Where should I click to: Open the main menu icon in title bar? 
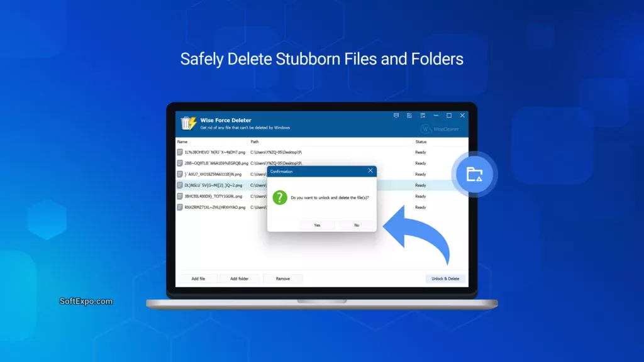tap(423, 116)
